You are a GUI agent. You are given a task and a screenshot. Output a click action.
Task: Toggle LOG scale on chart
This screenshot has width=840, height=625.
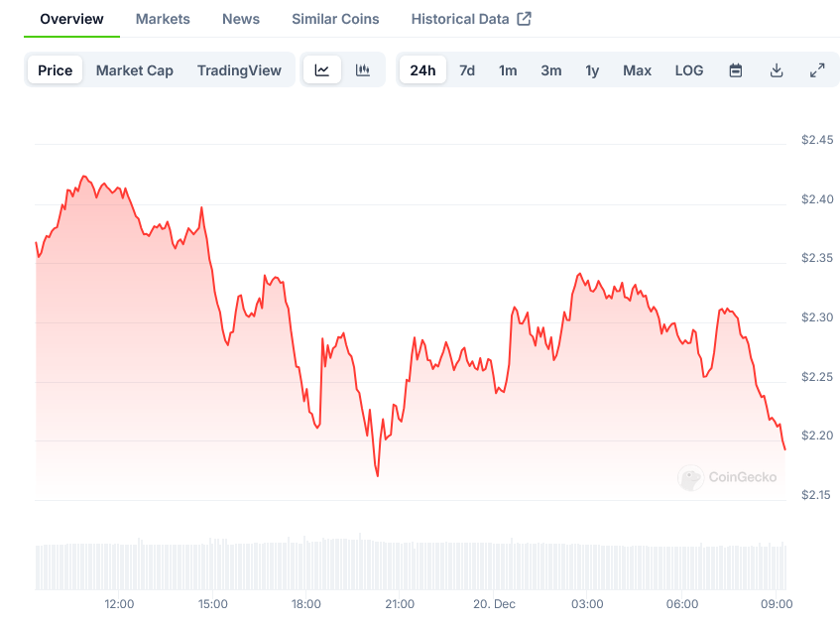coord(689,70)
